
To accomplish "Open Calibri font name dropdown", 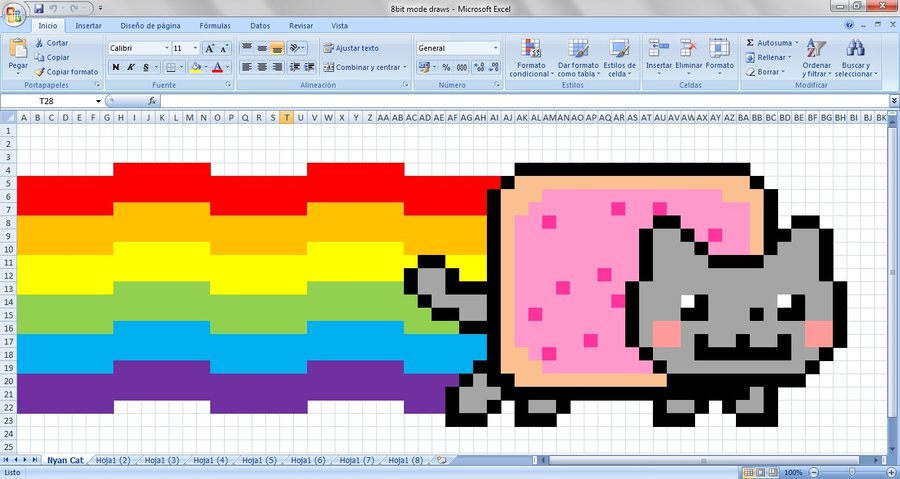I will click(167, 48).
